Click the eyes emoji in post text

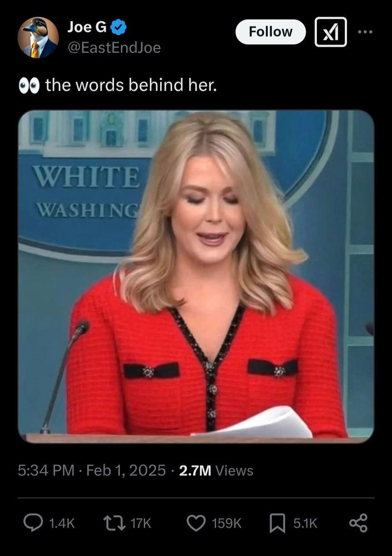tap(29, 86)
